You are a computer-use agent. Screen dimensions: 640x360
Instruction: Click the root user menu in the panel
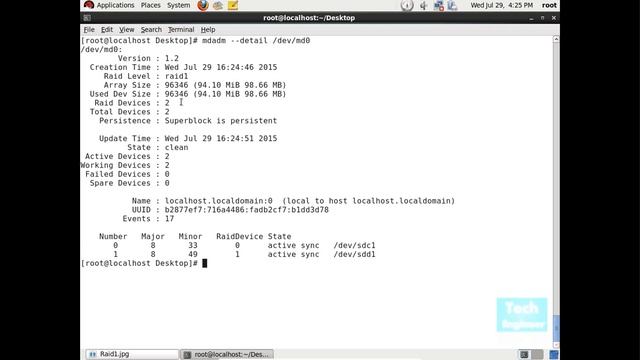click(x=549, y=5)
